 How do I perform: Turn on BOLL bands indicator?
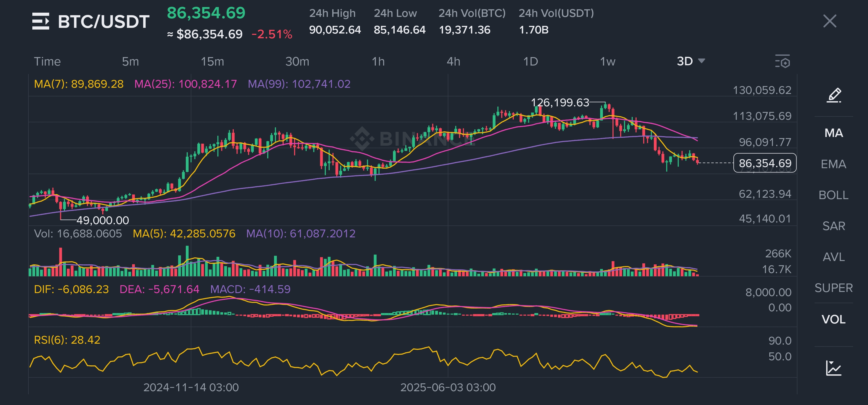point(834,195)
